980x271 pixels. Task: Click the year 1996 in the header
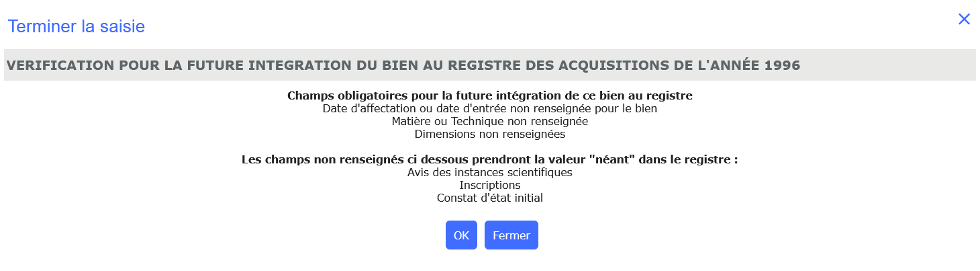[x=781, y=65]
